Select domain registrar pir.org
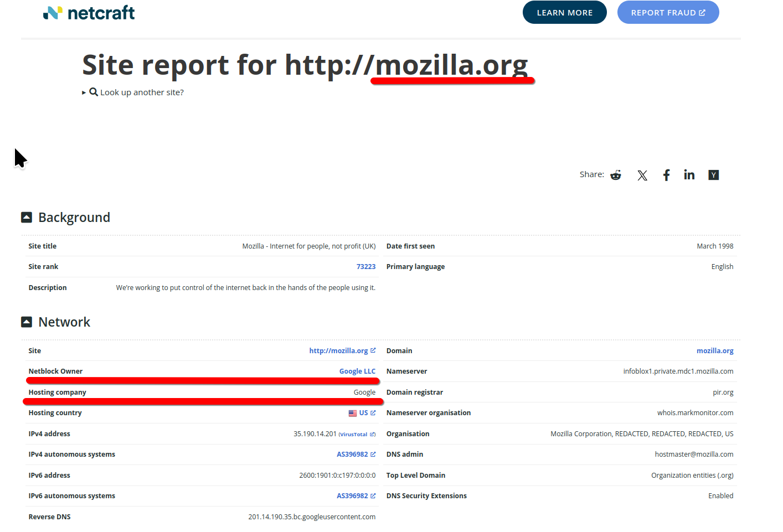This screenshot has width=783, height=532. (723, 392)
